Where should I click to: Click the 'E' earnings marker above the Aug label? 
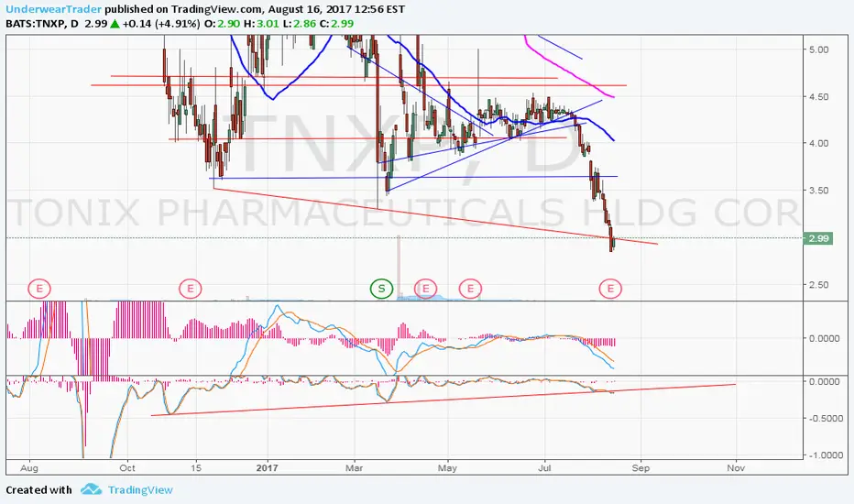click(x=39, y=289)
